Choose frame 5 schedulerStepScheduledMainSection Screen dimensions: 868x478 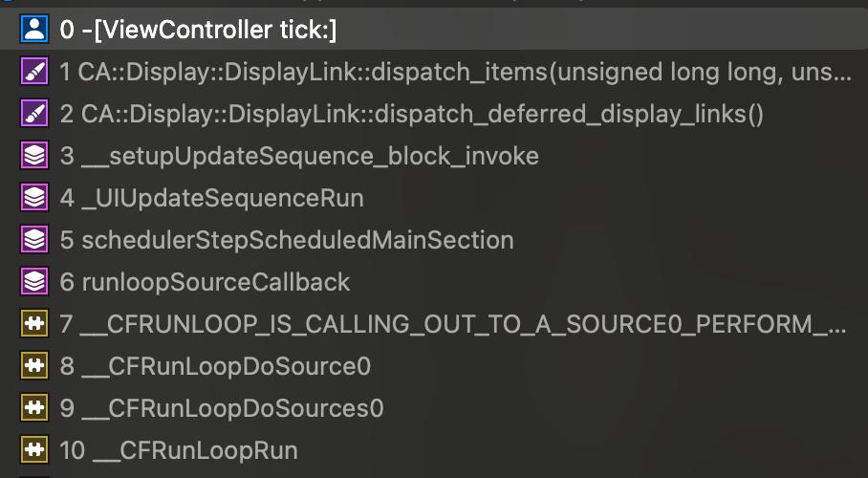click(287, 240)
